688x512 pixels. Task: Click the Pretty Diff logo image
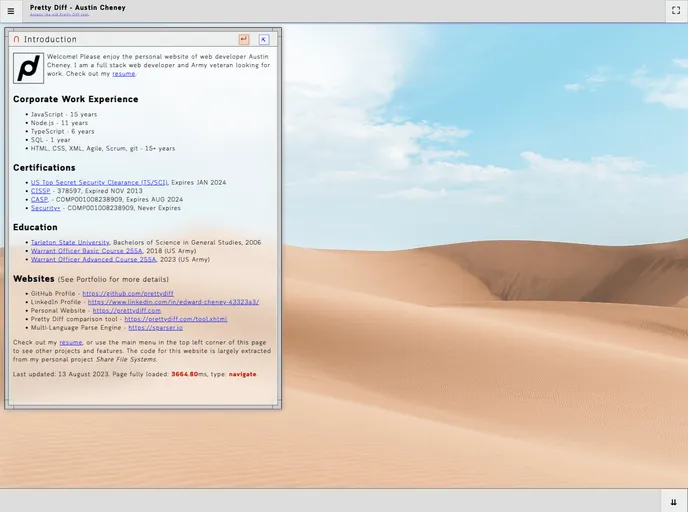coord(29,68)
